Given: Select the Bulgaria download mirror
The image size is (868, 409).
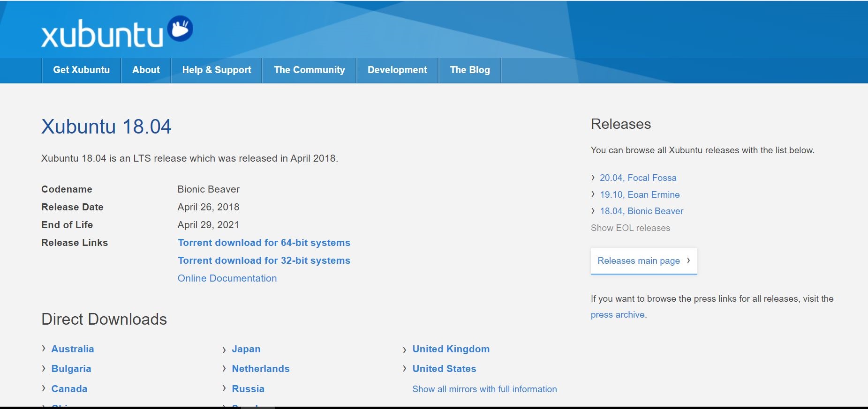Looking at the screenshot, I should 71,369.
